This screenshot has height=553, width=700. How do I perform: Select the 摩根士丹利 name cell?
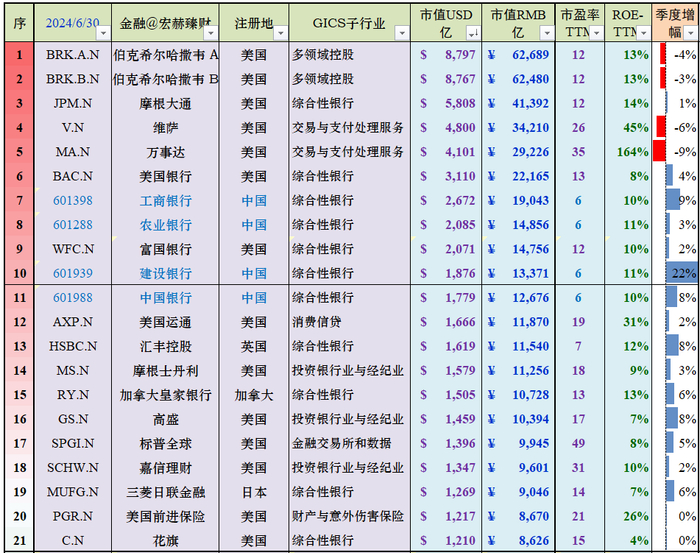[x=166, y=370]
